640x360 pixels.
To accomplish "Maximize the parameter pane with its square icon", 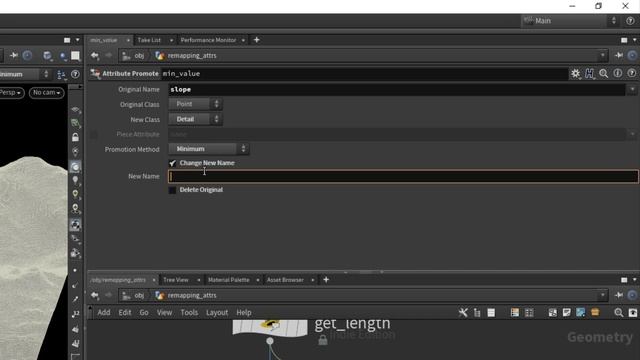I will 624,40.
